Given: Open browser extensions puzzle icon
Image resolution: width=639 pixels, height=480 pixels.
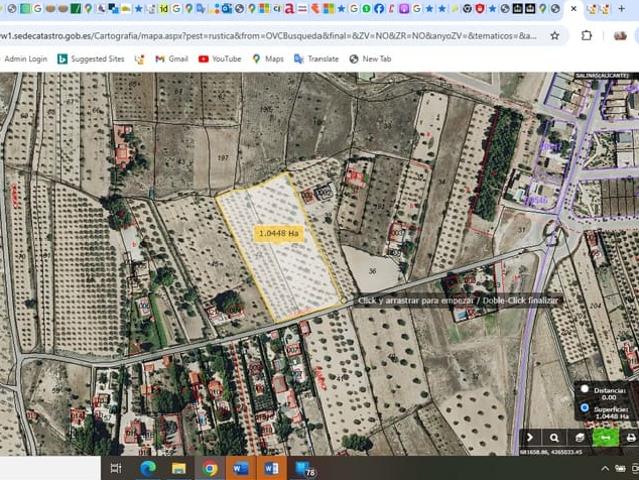Looking at the screenshot, I should pos(586,35).
